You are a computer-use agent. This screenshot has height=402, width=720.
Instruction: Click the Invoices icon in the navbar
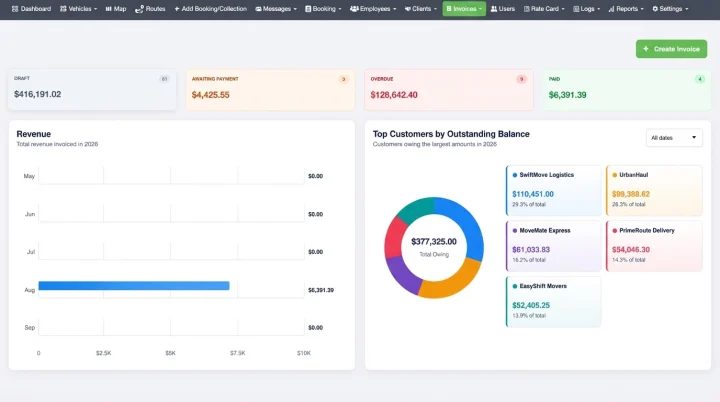point(449,9)
